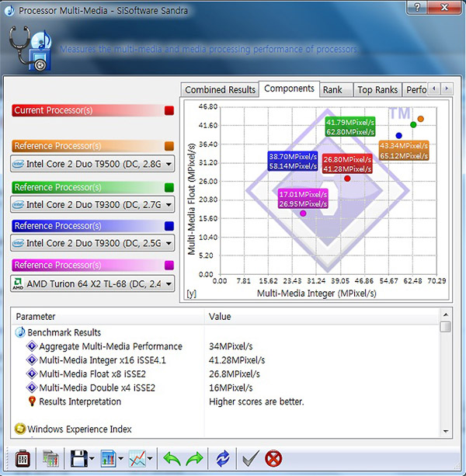Switch to the Combined Results tab

pyautogui.click(x=220, y=90)
